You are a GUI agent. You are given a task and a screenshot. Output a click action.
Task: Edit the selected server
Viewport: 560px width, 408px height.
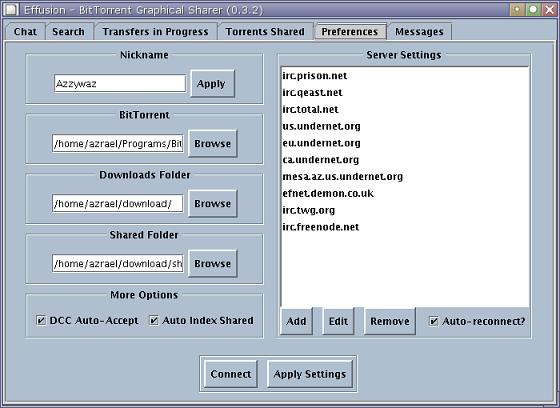pos(338,321)
